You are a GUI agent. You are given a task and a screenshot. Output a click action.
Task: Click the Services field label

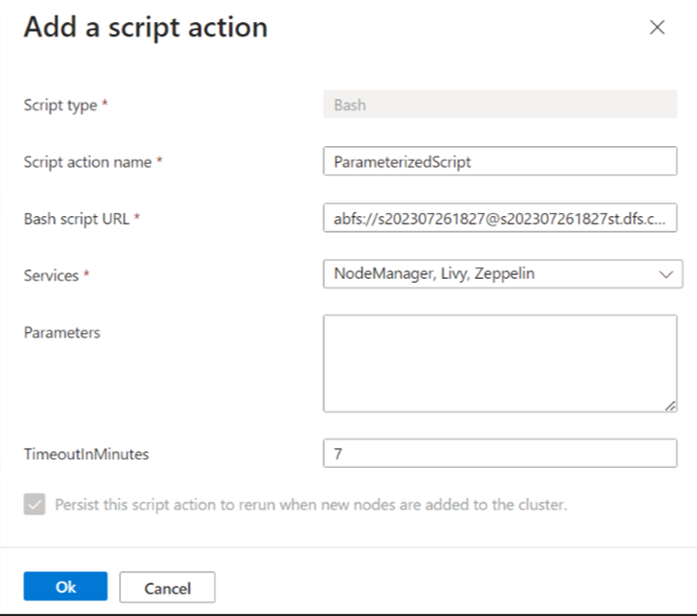[51, 275]
